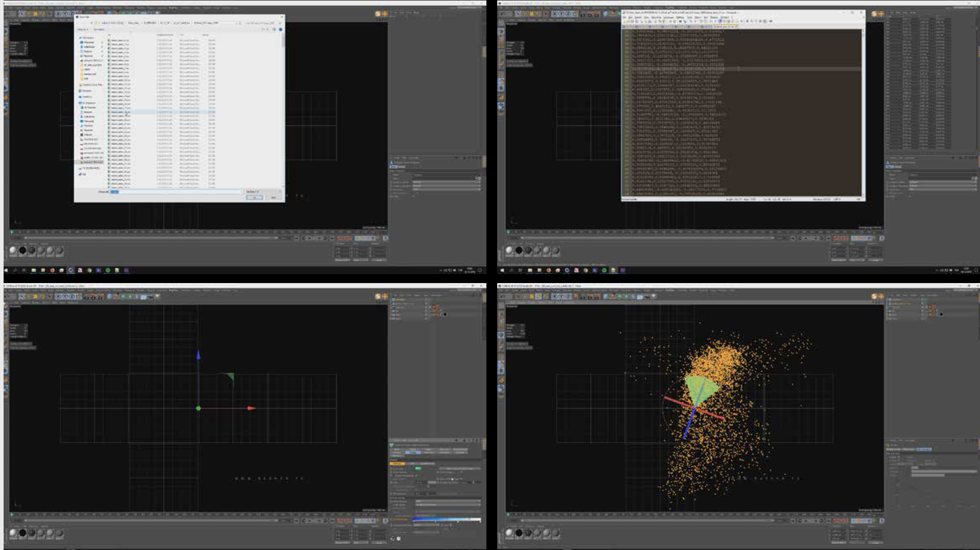Click the orange S icon above the file dialog viewport
Screen dimensions: 980x550
(x=378, y=14)
